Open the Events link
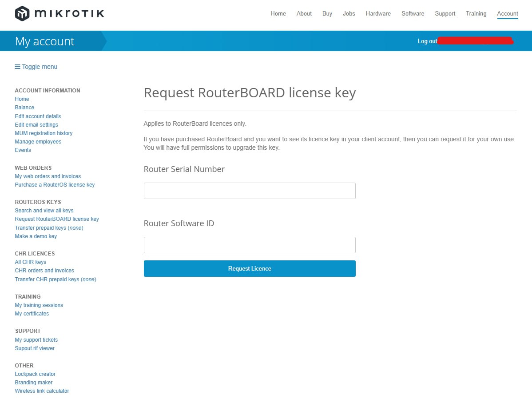Viewport: 532px width, 403px height. (x=23, y=150)
